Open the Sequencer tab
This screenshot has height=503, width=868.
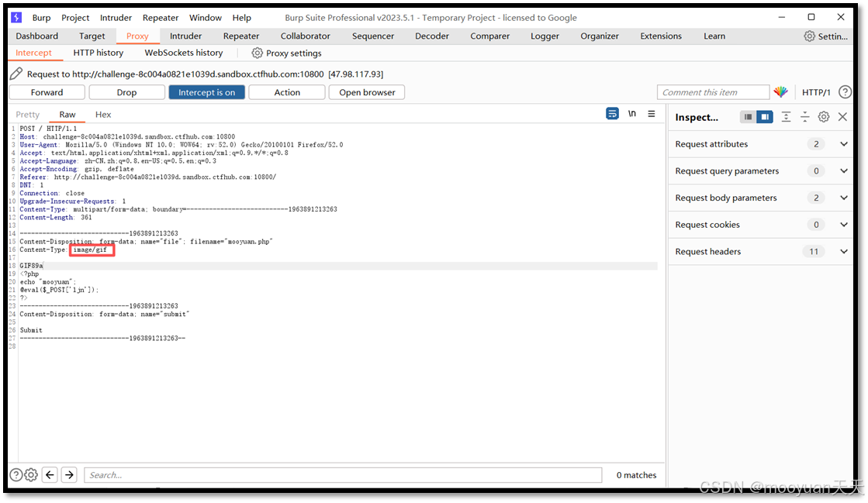tap(373, 36)
